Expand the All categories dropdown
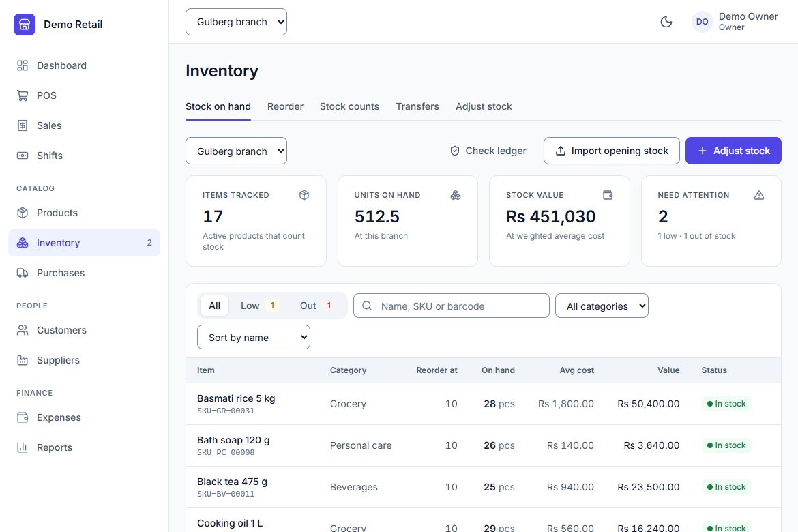Viewport: 798px width, 532px height. tap(602, 306)
